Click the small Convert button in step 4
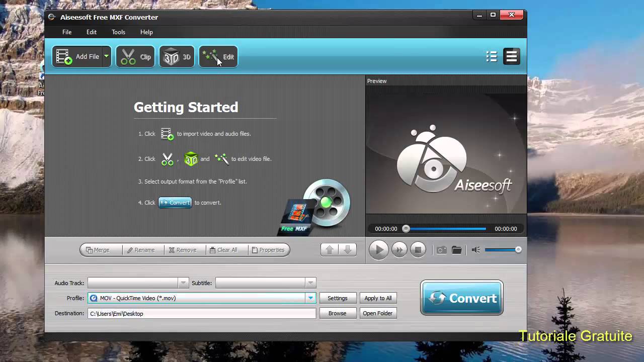 (x=175, y=203)
